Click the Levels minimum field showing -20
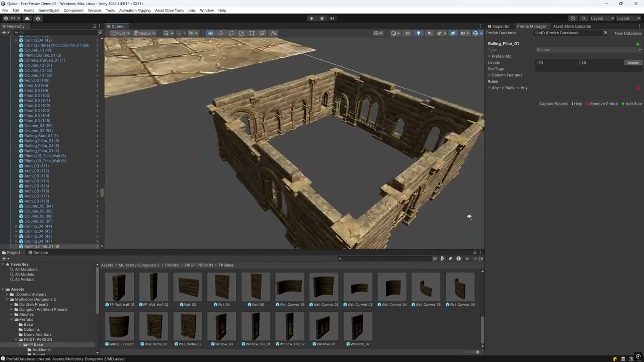Screen dimensions: 644x362 tap(557, 63)
